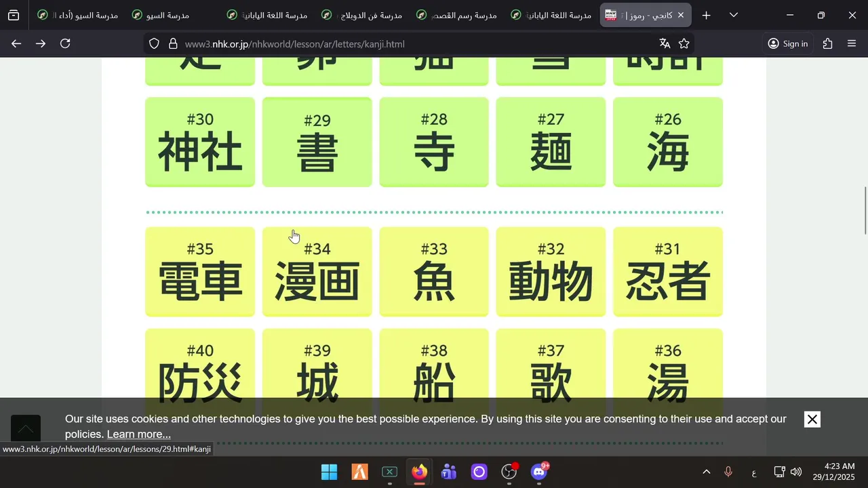Open the orange A app in taskbar
This screenshot has width=868, height=488.
359,472
